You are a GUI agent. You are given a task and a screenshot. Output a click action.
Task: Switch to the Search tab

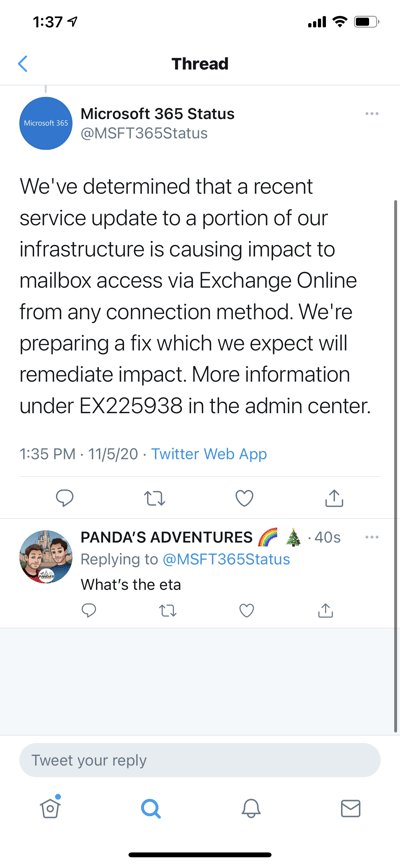tap(150, 808)
